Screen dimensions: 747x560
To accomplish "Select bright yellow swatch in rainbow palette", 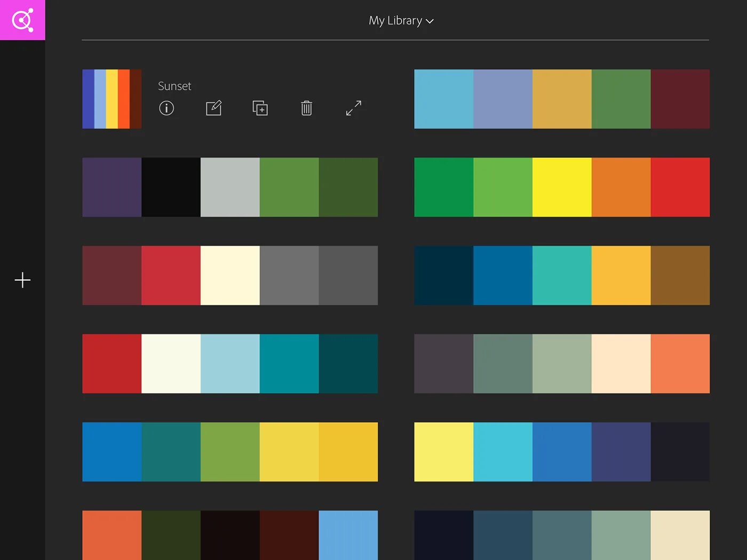I will tap(562, 187).
